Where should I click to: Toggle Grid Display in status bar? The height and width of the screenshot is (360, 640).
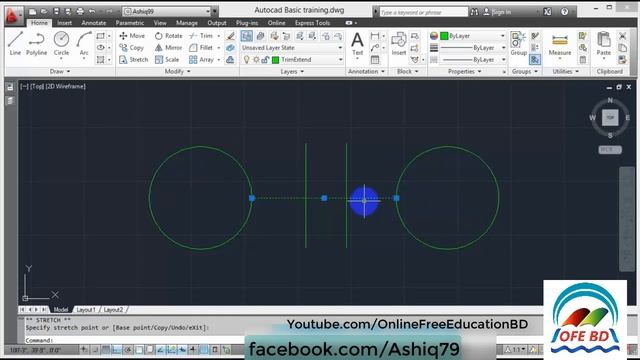(x=106, y=350)
